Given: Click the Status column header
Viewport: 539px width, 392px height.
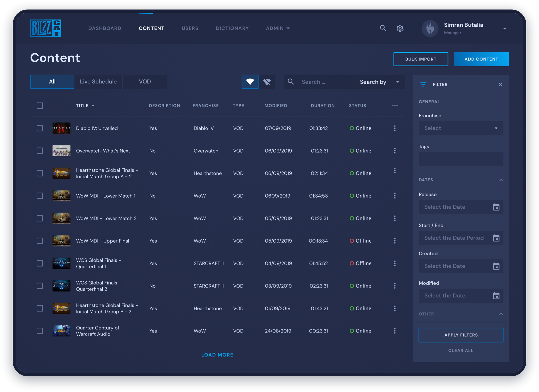Looking at the screenshot, I should 357,105.
